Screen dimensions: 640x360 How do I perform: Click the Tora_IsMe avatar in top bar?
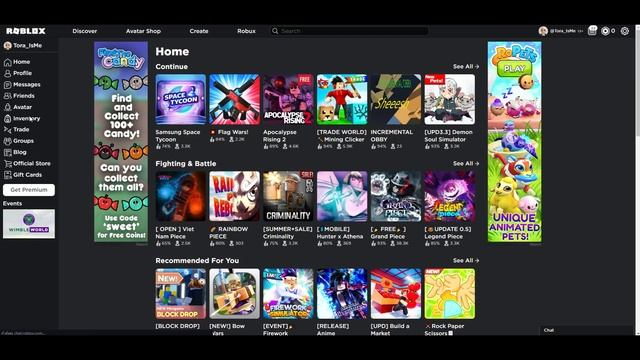[543, 31]
